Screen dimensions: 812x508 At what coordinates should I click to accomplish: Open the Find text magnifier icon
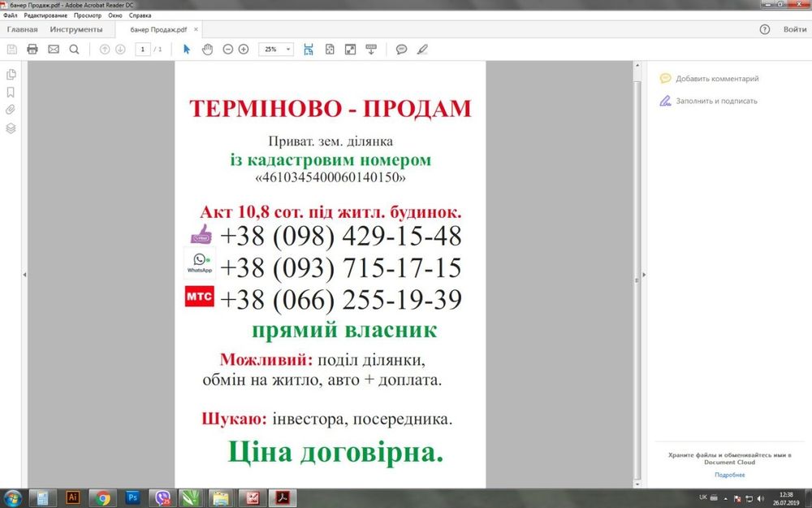click(74, 50)
